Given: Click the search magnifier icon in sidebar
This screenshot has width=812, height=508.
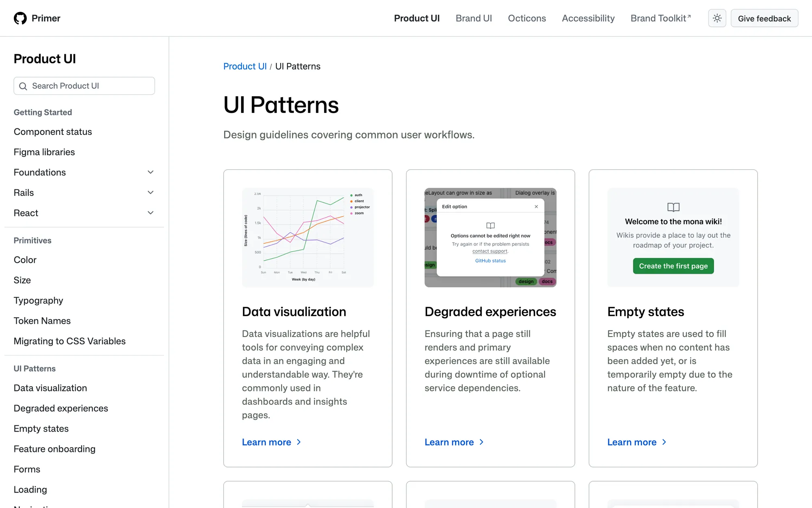Looking at the screenshot, I should click(x=23, y=86).
